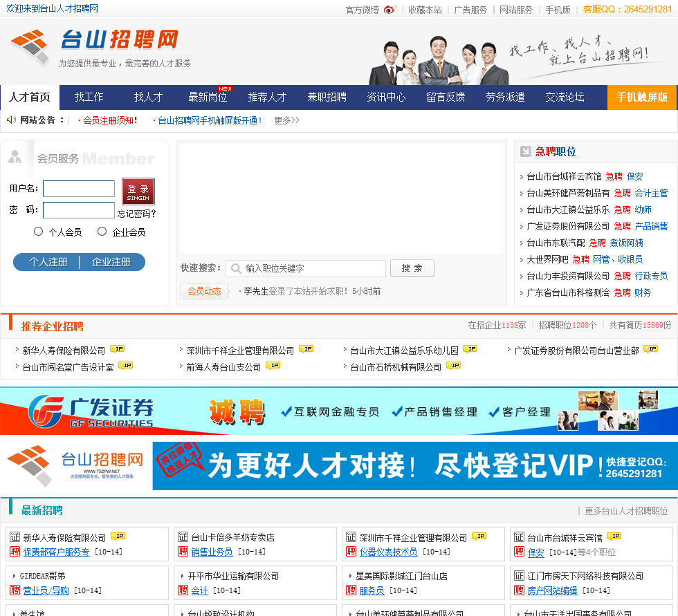Viewport: 678px width, 616px height.
Task: Click VIP badge next to 新华人寿保险有限公司 in recommended list
Action: [x=117, y=348]
